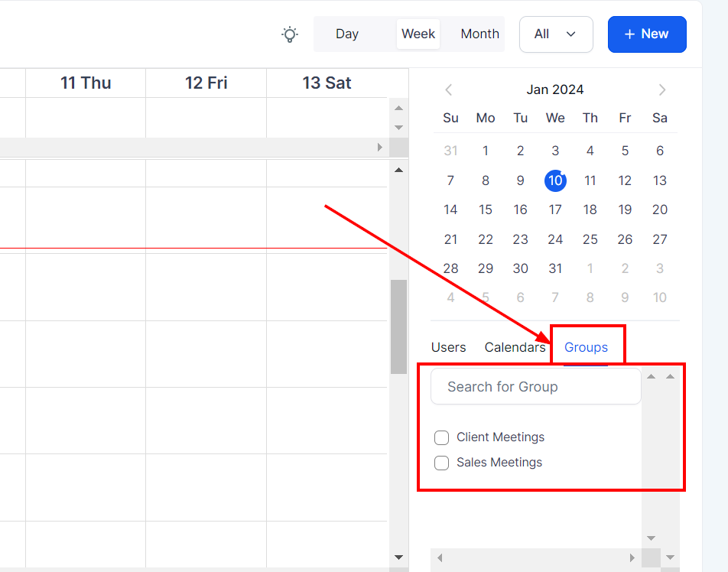Check the Client Meetings group
This screenshot has width=728, height=572.
441,438
